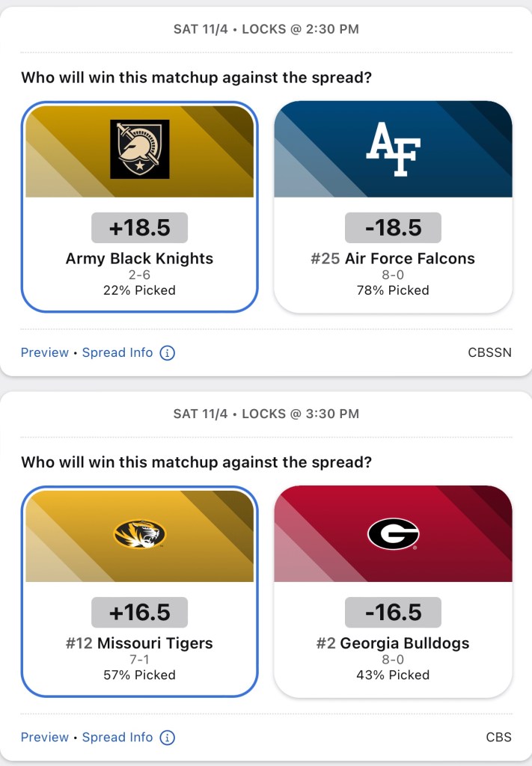Screen dimensions: 532x766
Task: Click the +16.5 spread badge
Action: click(140, 613)
